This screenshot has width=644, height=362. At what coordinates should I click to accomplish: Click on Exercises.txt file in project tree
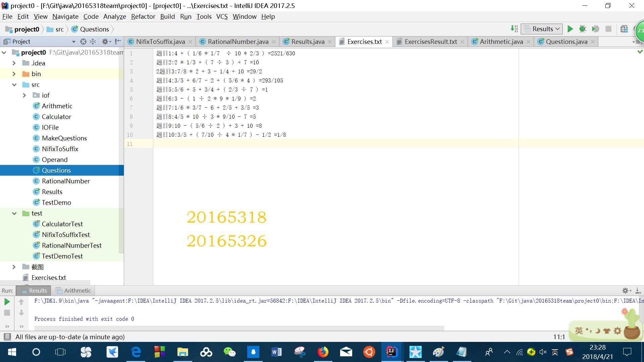(49, 277)
